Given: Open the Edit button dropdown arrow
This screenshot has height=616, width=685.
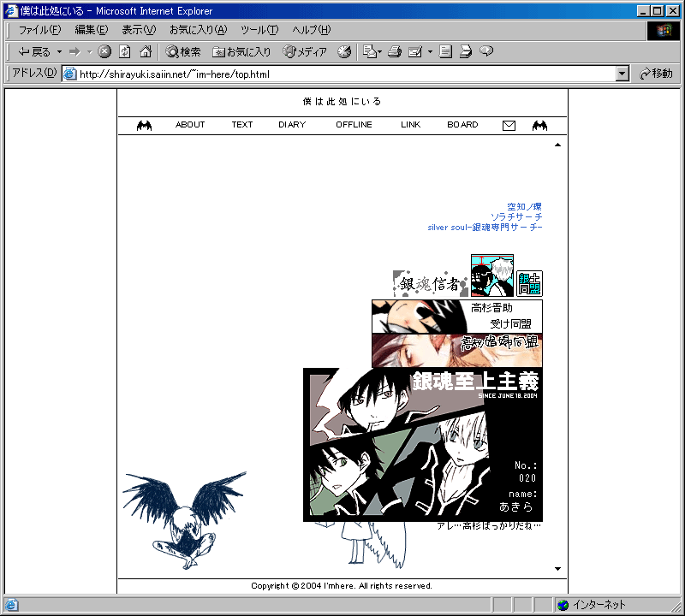Looking at the screenshot, I should 430,52.
